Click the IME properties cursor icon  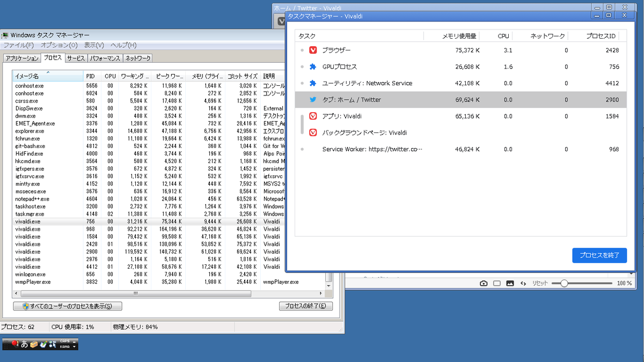(53, 344)
